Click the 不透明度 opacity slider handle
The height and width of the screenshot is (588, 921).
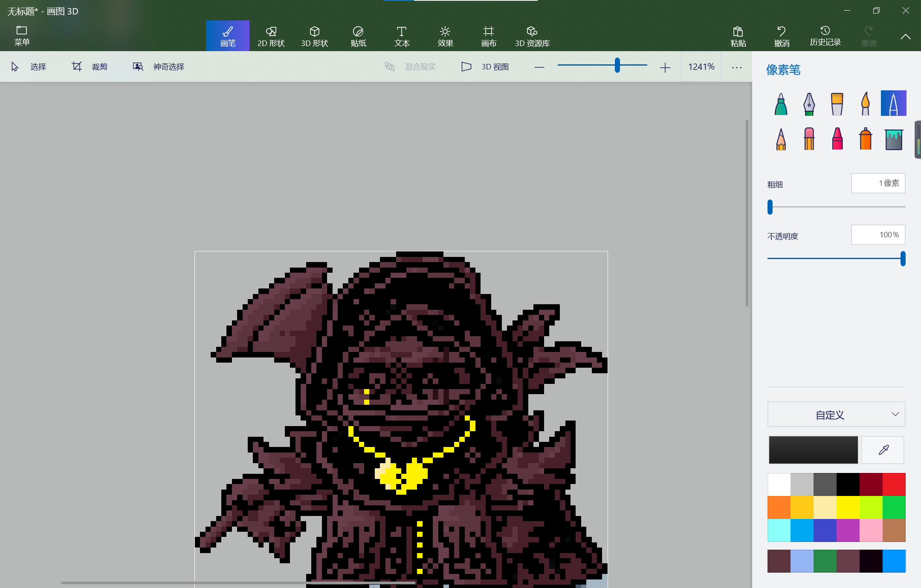tap(903, 258)
